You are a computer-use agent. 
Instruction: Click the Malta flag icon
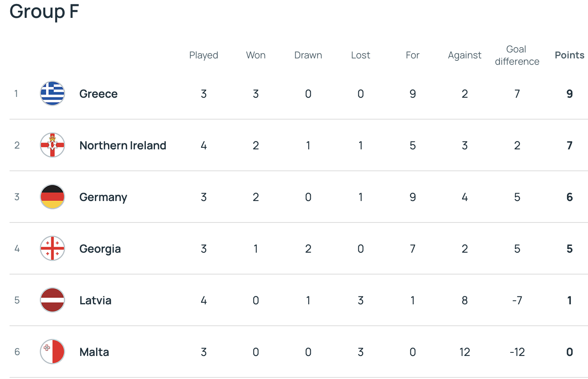52,352
